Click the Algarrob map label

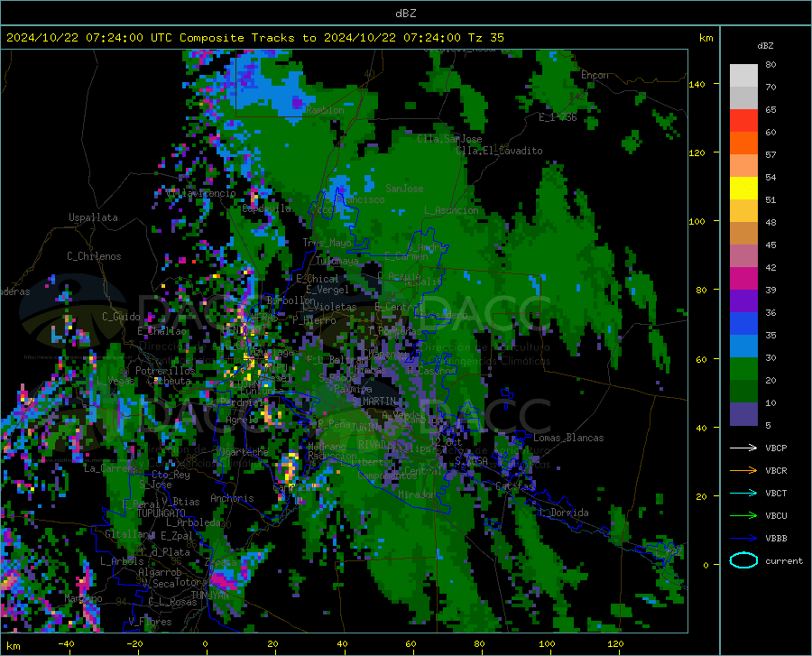pos(160,571)
